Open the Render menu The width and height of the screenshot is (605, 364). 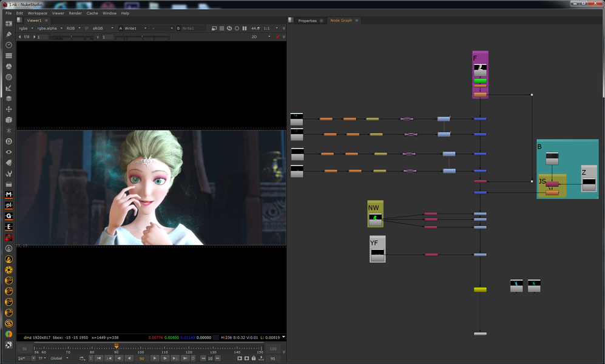coord(75,13)
